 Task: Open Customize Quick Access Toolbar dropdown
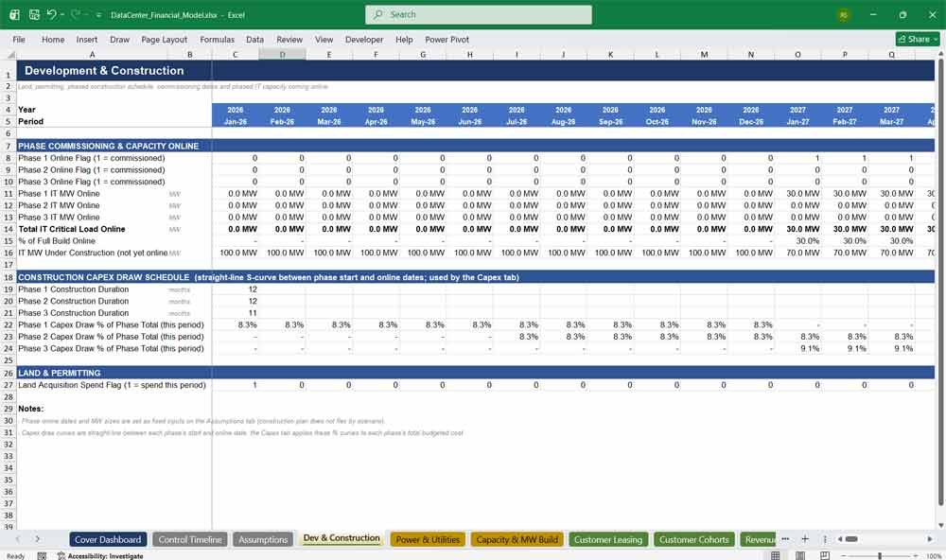(98, 15)
